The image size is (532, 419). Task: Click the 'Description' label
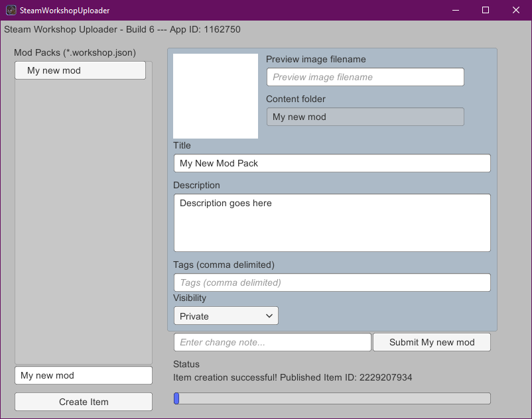pyautogui.click(x=196, y=185)
